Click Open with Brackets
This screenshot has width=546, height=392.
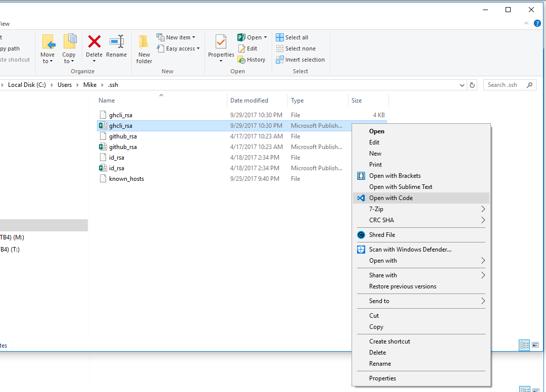tap(421, 176)
